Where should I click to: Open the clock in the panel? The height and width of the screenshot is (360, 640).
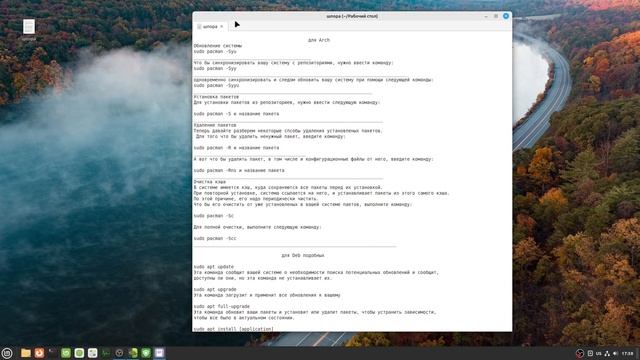627,353
